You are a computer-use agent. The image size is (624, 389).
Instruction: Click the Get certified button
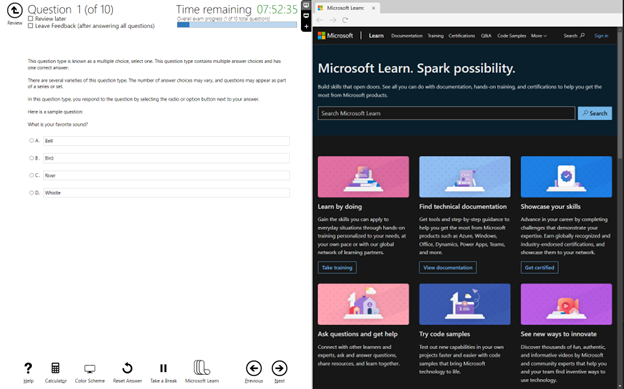[x=539, y=268]
